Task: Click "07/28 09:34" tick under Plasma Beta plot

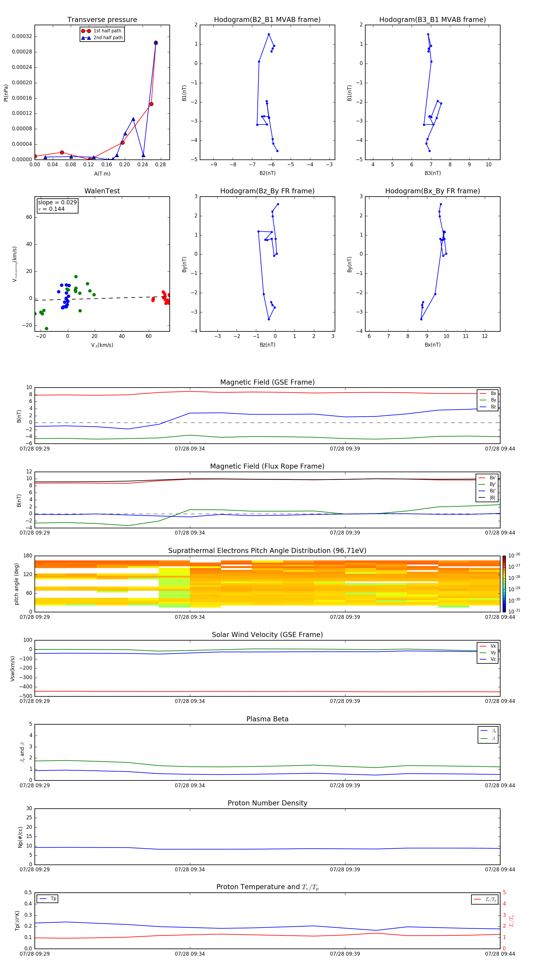Action: 190,785
